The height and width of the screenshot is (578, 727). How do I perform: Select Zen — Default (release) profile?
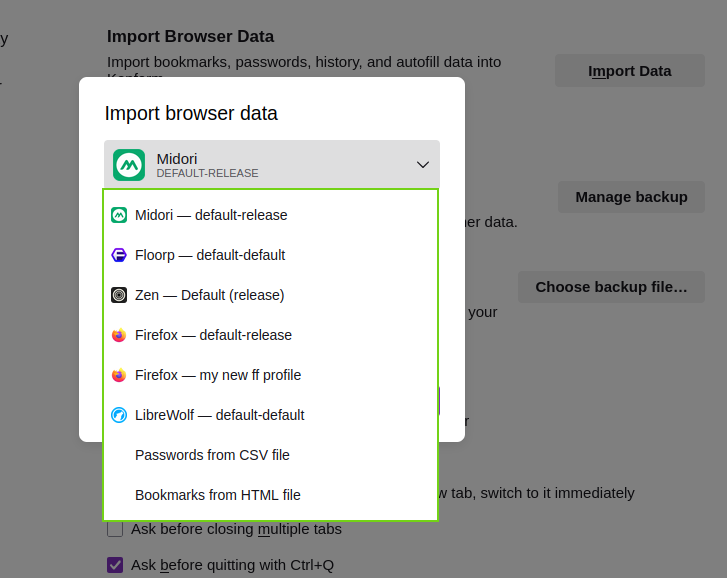point(209,295)
